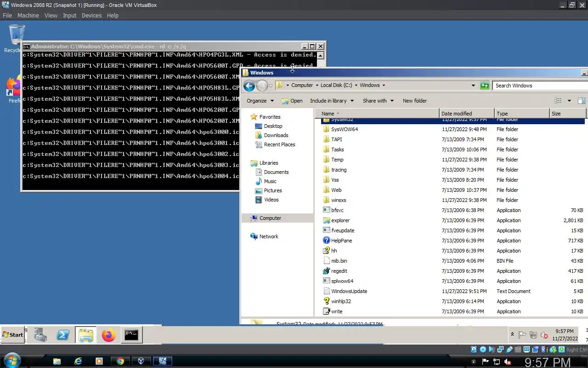Show hidden icons in the guest tray
This screenshot has width=588, height=368.
tap(512, 334)
